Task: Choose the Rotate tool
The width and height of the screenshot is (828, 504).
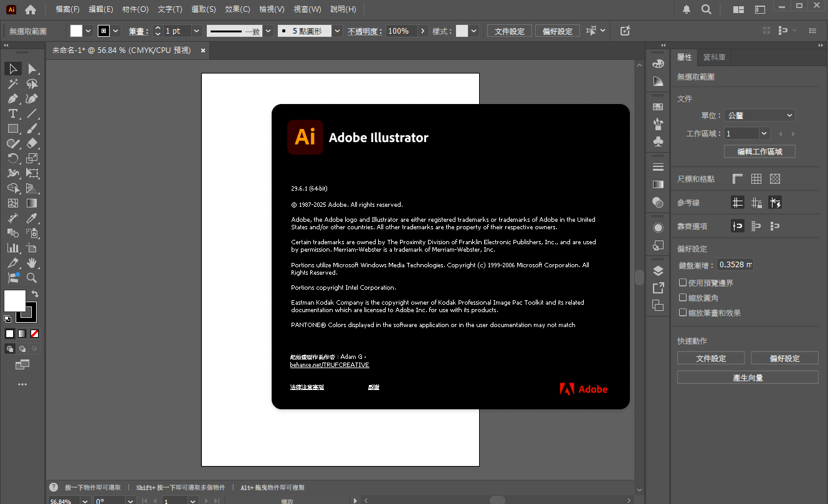Action: pyautogui.click(x=12, y=158)
